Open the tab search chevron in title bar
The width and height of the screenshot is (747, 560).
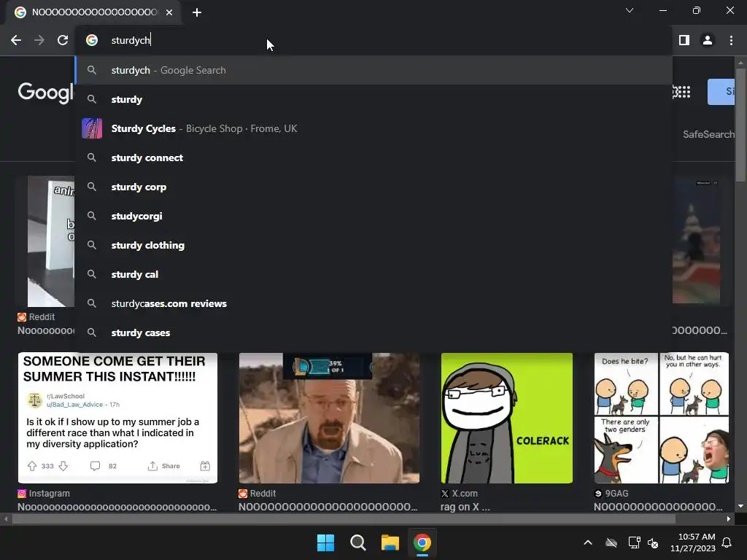pos(630,10)
